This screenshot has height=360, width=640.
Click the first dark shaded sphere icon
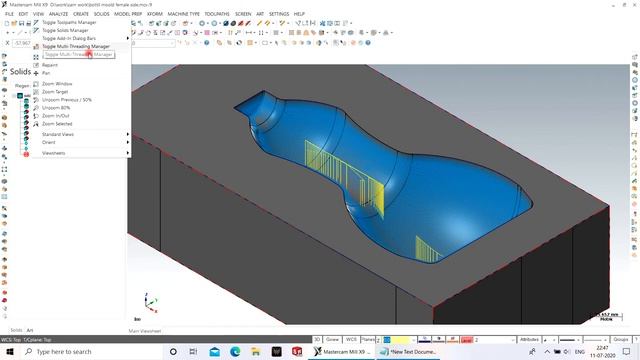226,23
